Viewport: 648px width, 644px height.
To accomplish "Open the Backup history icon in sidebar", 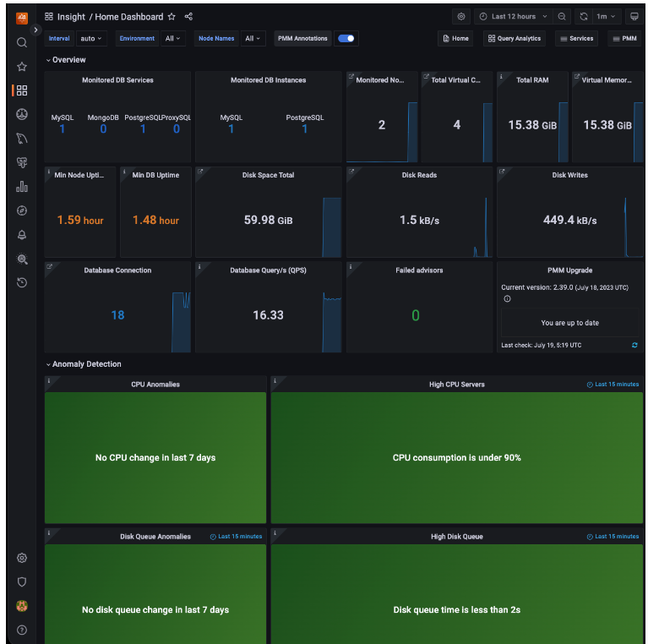I will 22,283.
